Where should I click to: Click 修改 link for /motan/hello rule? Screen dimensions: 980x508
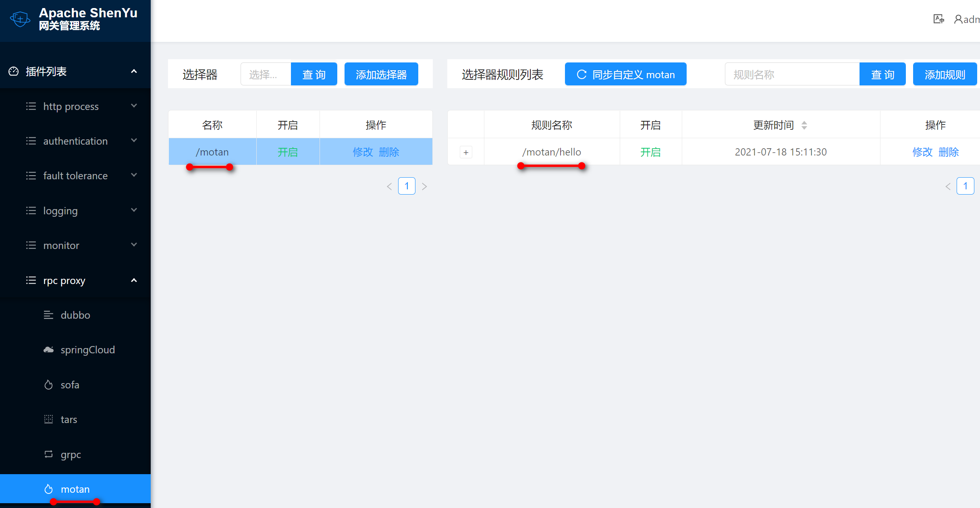(922, 152)
